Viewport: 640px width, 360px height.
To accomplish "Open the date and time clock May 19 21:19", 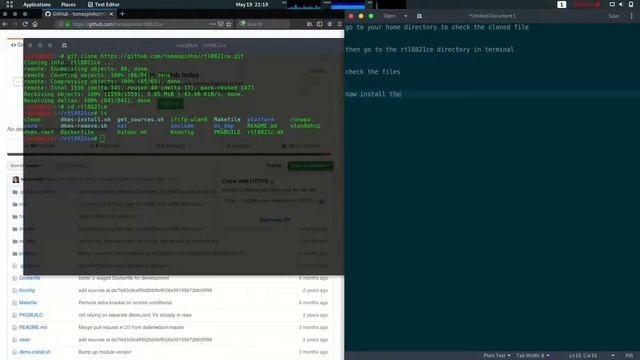I will pyautogui.click(x=252, y=4).
